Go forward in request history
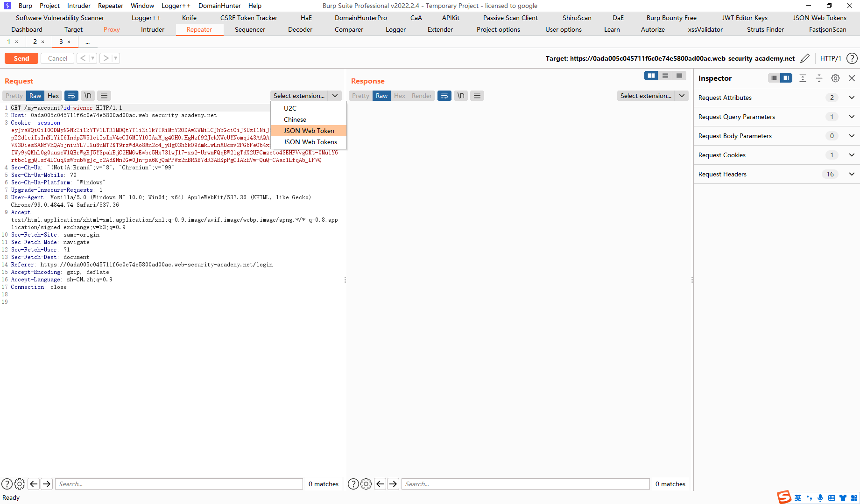The image size is (860, 504). [106, 58]
